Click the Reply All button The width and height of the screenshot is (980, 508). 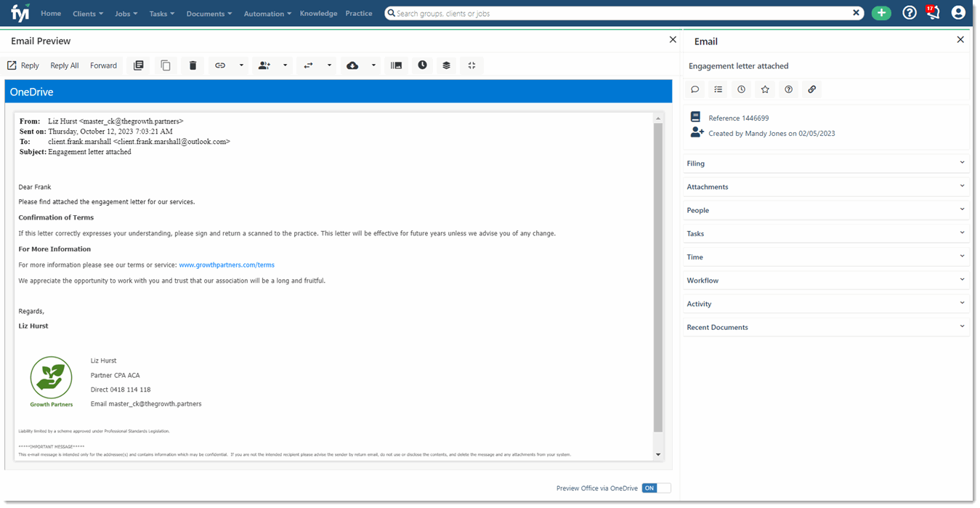[64, 65]
